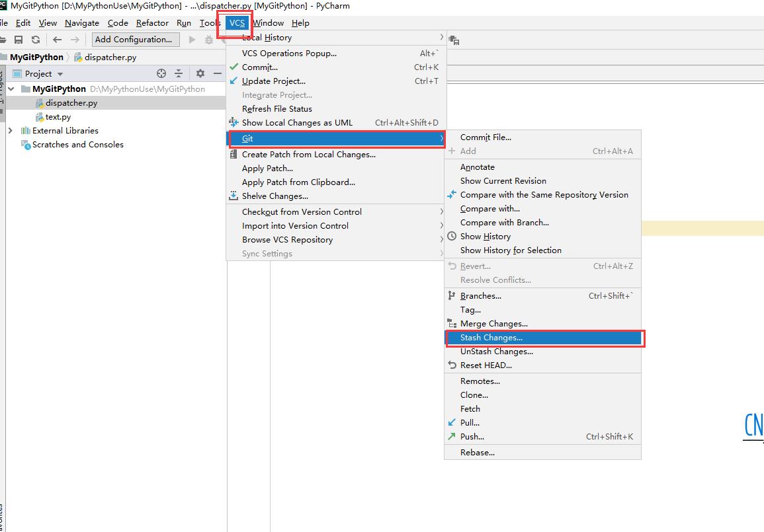Click the Collapse All icon in Project panel
This screenshot has width=764, height=532.
point(179,73)
